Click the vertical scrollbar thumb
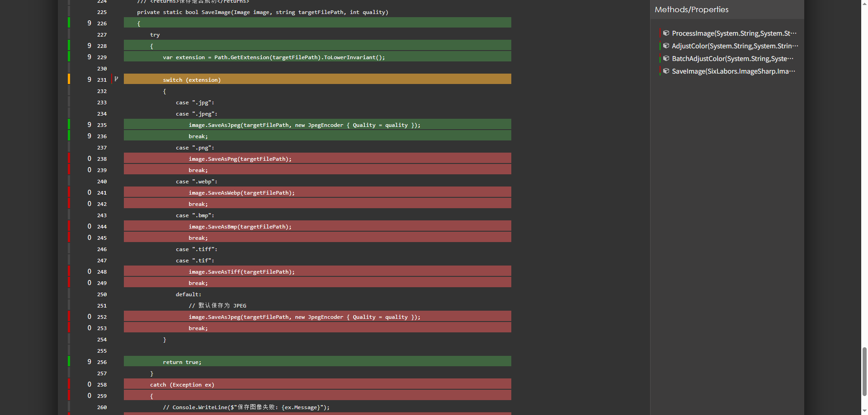The height and width of the screenshot is (415, 868). click(x=864, y=371)
